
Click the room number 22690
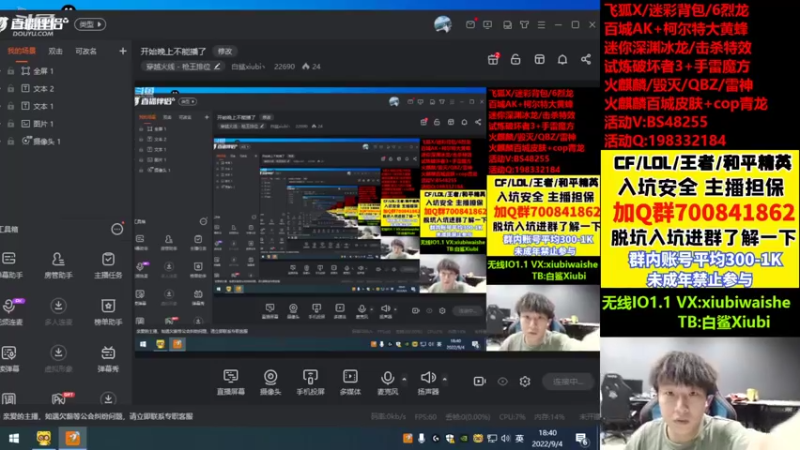tap(284, 67)
